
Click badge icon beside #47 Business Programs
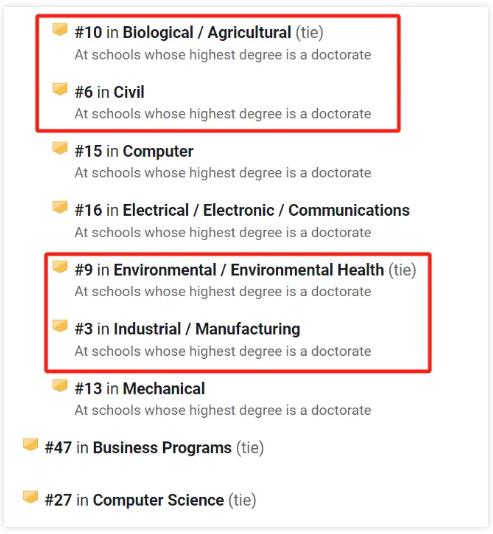click(x=30, y=445)
